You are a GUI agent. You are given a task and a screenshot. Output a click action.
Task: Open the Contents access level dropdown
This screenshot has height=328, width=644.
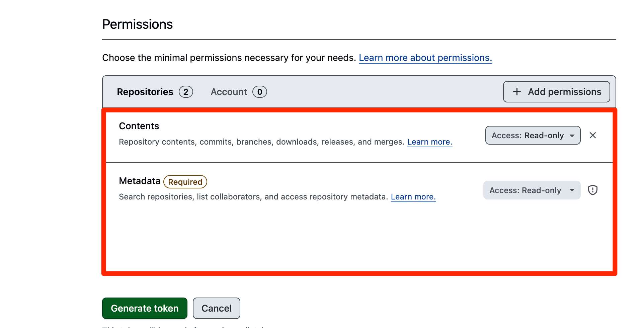tap(533, 135)
